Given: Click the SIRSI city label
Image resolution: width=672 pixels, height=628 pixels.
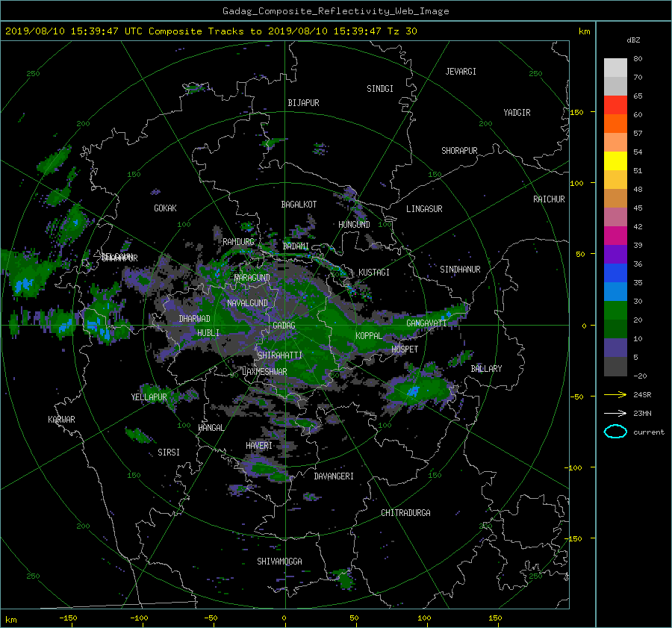Looking at the screenshot, I should tap(169, 453).
